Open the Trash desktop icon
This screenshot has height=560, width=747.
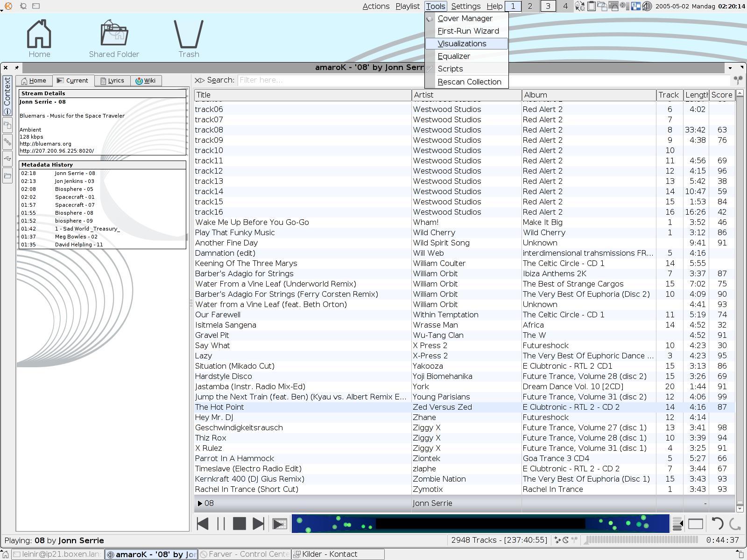189,39
